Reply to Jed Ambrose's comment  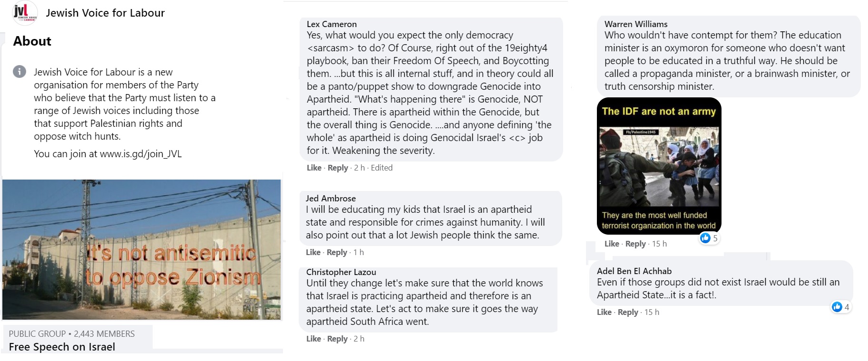point(337,252)
